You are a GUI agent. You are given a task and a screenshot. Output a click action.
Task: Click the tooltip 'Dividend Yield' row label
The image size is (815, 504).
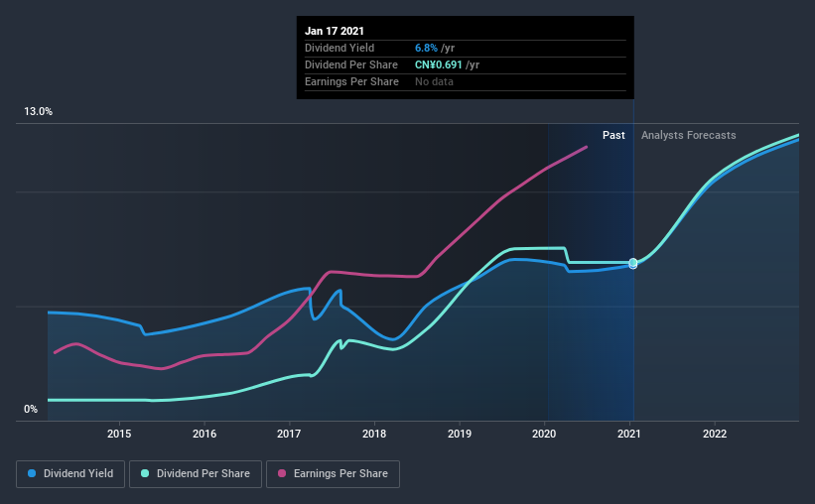pyautogui.click(x=340, y=48)
